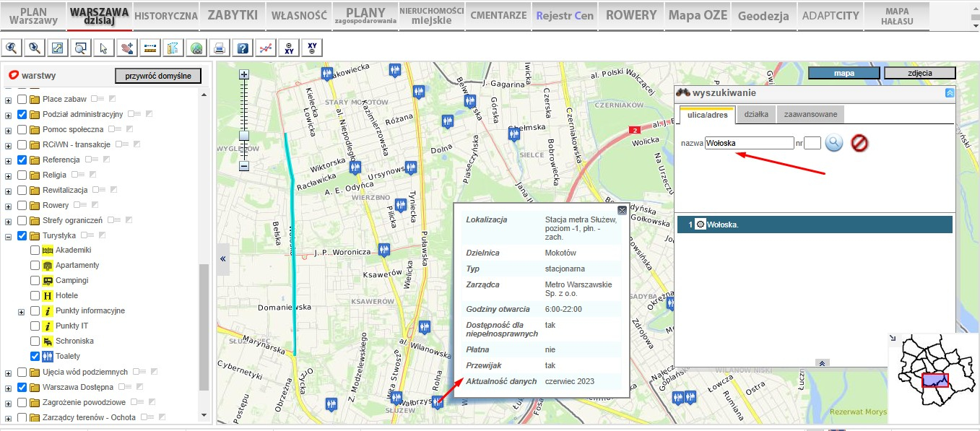Viewport: 980px width, 431px height.
Task: Open the help question mark tool
Action: click(x=243, y=48)
